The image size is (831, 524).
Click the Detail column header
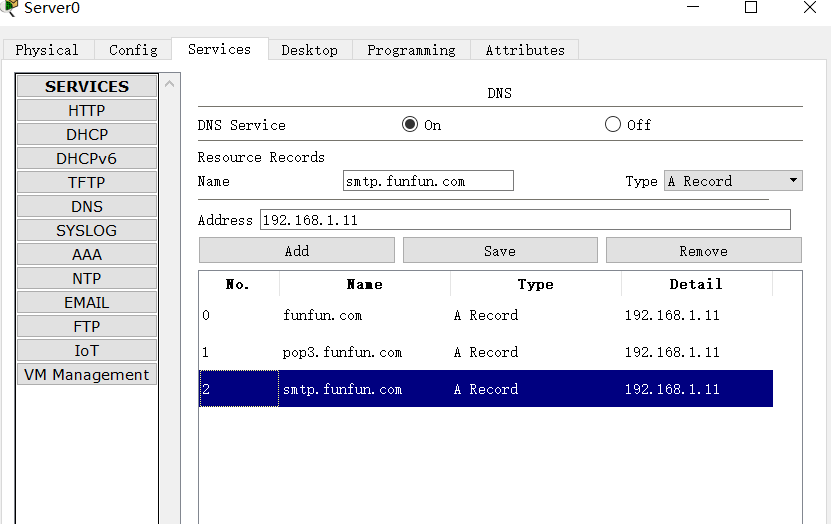696,284
